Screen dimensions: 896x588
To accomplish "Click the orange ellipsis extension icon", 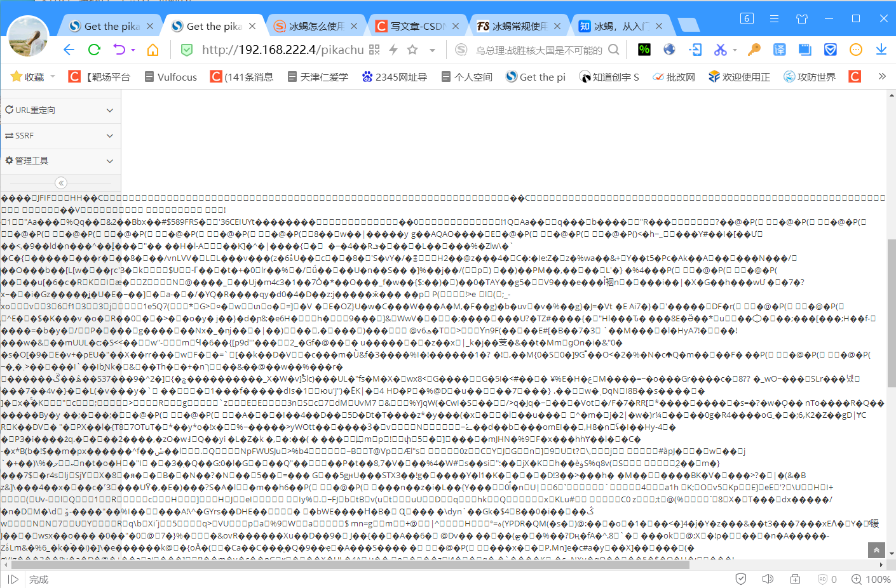I will point(855,49).
